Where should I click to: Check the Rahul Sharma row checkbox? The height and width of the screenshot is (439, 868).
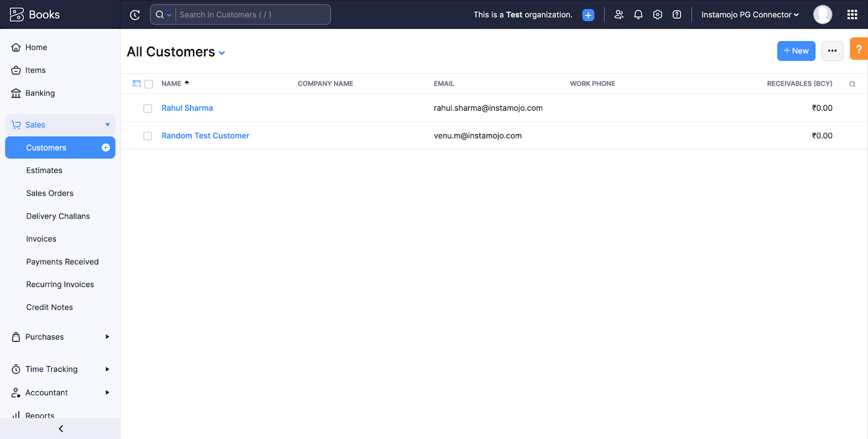pos(148,109)
